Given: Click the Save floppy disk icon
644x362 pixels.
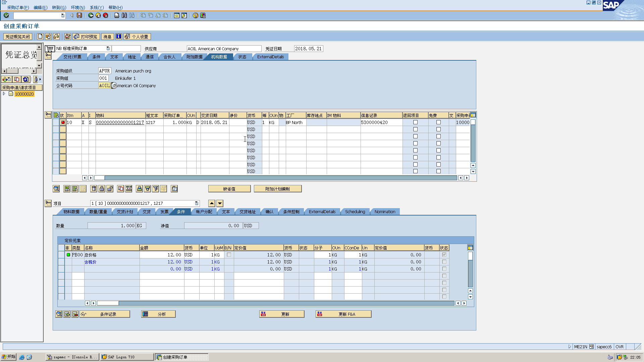Looking at the screenshot, I should coord(79,15).
